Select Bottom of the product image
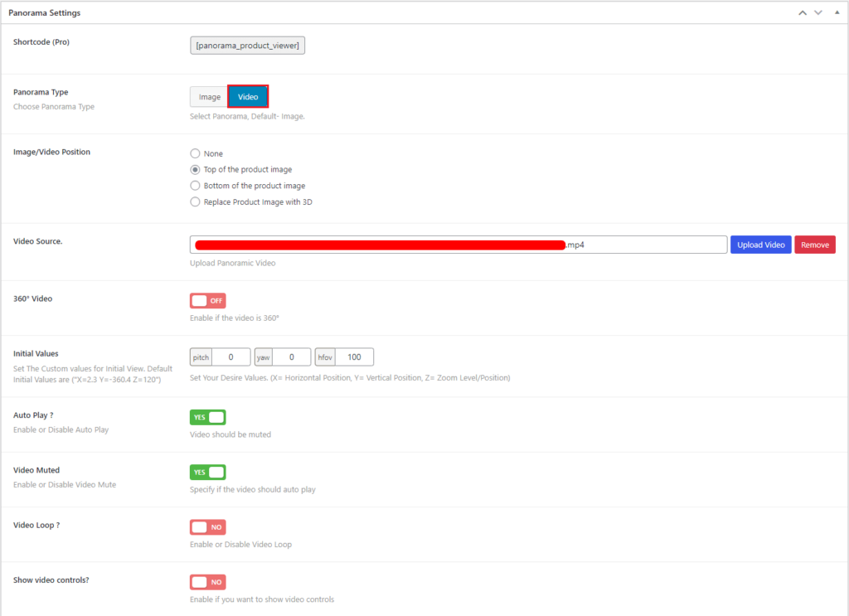Viewport: 849px width, 616px height. pos(194,186)
